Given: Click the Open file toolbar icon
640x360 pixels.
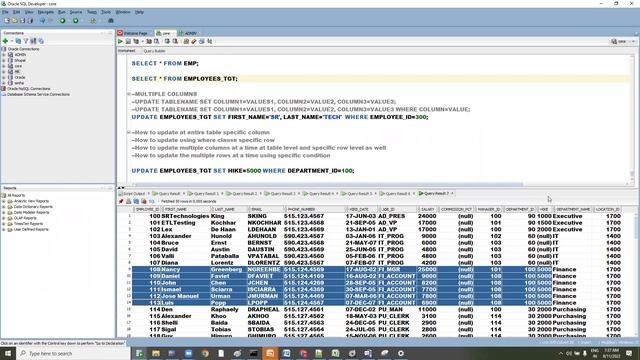Looking at the screenshot, I should (x=15, y=20).
